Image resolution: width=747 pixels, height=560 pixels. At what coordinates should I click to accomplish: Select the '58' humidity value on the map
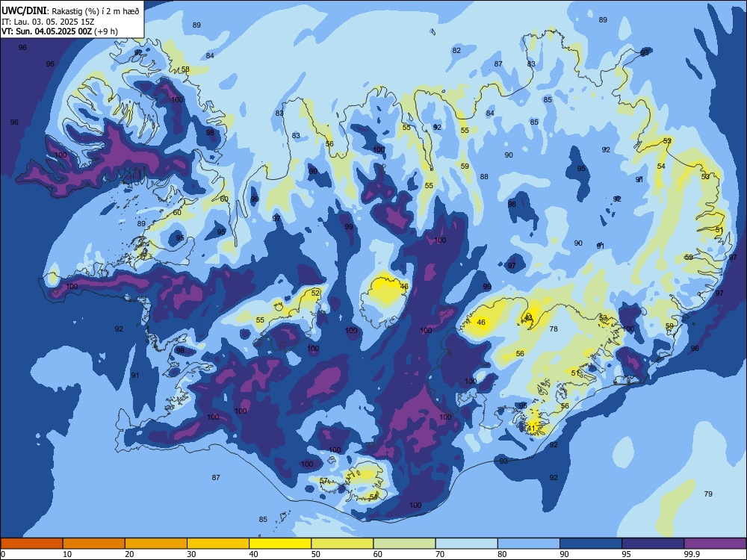185,69
